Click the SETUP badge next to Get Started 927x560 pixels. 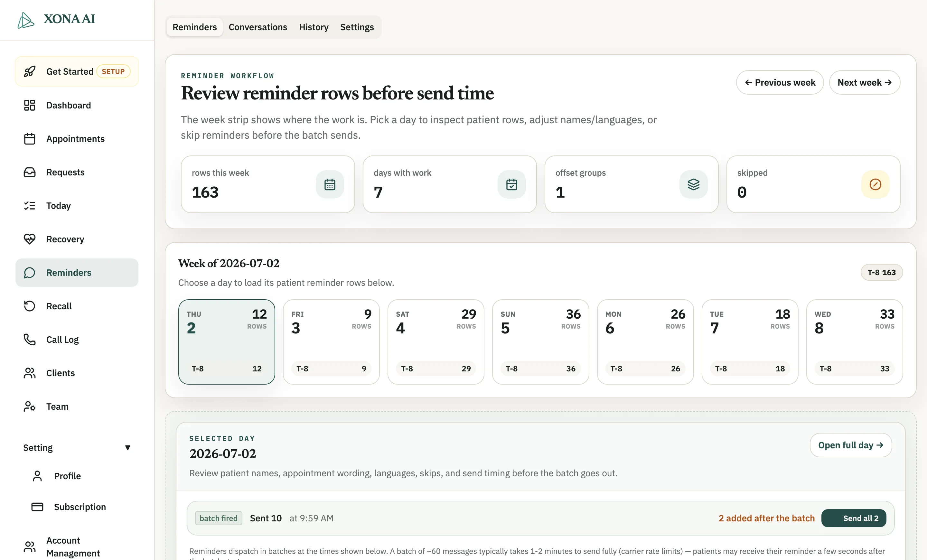click(x=113, y=71)
